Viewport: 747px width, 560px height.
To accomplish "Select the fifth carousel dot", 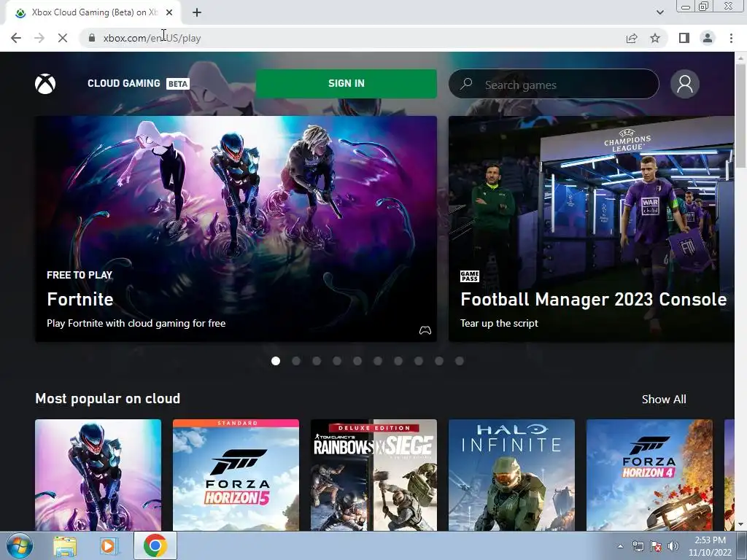I will coord(357,361).
